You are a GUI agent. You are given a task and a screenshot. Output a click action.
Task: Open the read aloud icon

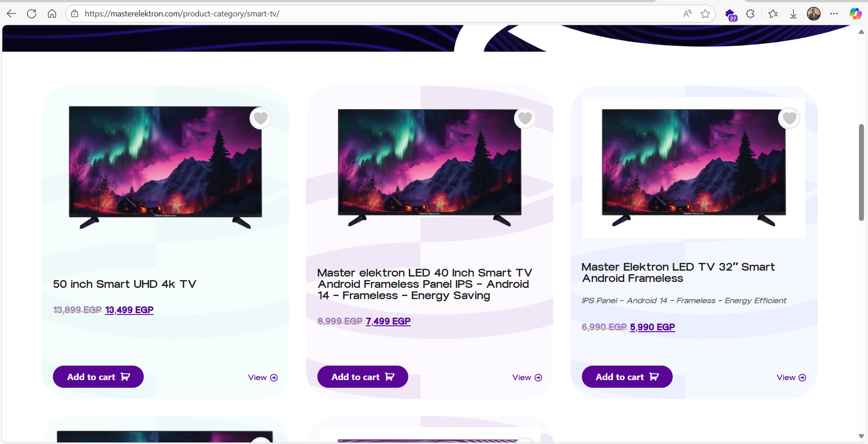click(687, 14)
